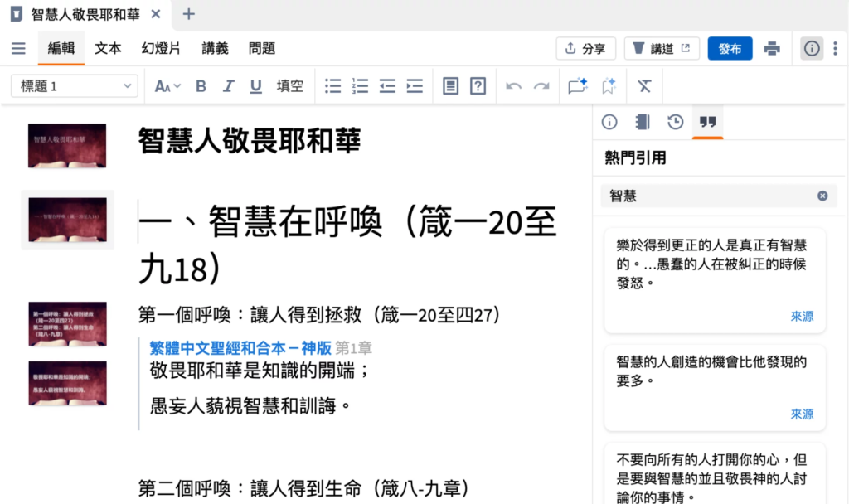Image resolution: width=849 pixels, height=504 pixels.
Task: Click the clear formatting icon
Action: point(644,86)
